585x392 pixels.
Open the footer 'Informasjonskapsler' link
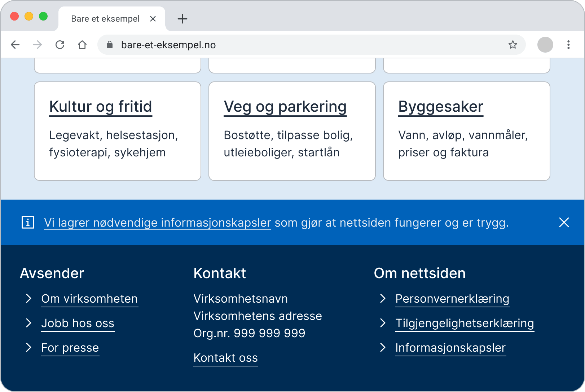[x=450, y=348]
